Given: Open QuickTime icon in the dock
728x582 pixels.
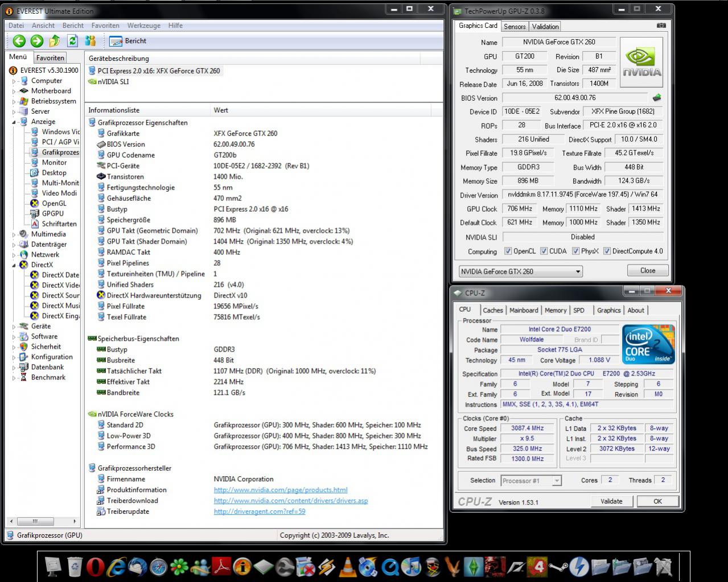Looking at the screenshot, I should (390, 567).
